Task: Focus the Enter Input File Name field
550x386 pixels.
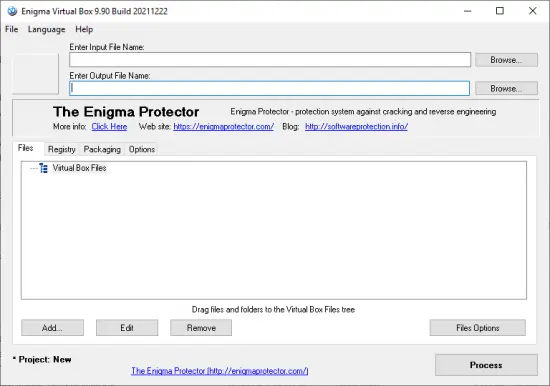Action: coord(270,60)
